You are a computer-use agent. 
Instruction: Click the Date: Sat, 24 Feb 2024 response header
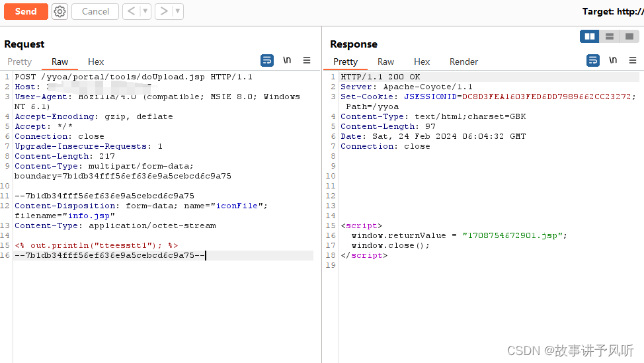pos(433,136)
